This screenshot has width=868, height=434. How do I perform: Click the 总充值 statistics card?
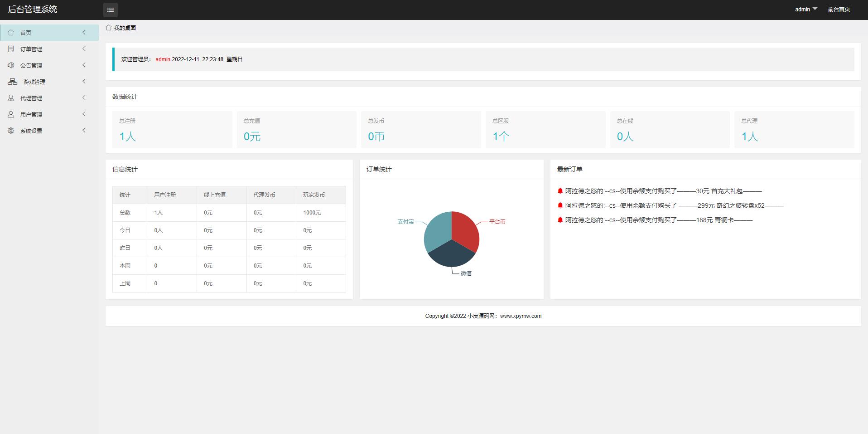(x=296, y=130)
